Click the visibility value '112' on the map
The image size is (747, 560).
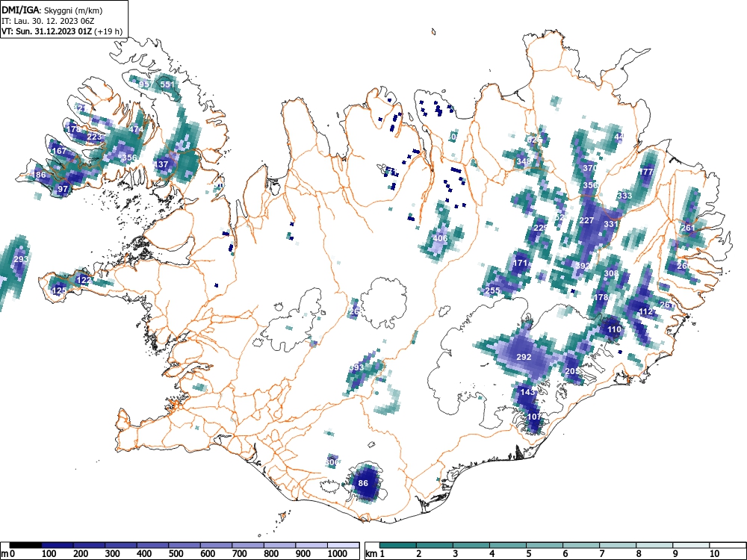[645, 312]
